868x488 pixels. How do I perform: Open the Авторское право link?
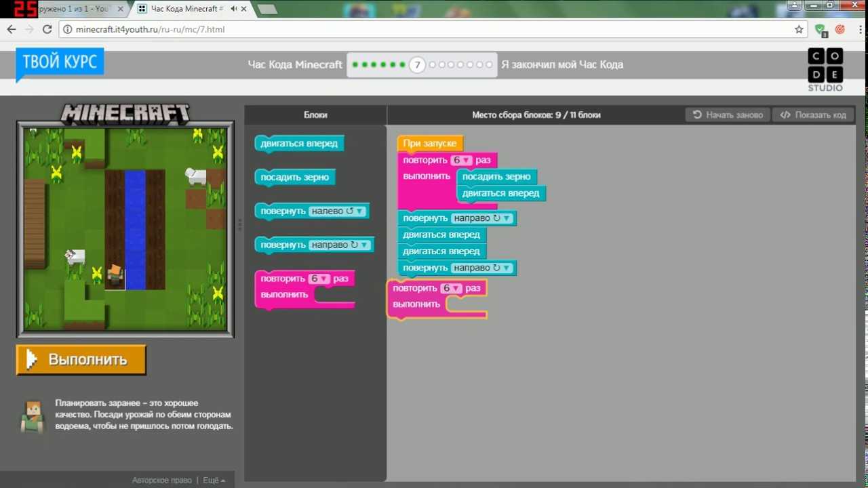pyautogui.click(x=161, y=480)
